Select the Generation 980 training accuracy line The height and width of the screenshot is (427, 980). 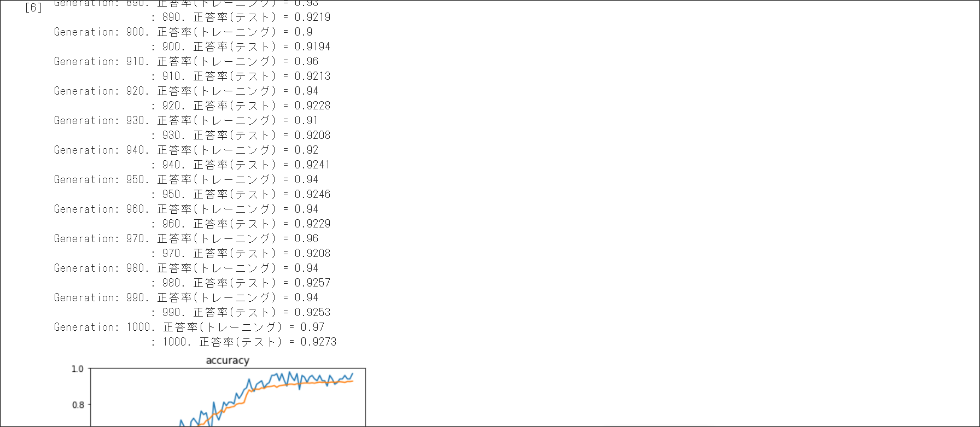tap(186, 268)
